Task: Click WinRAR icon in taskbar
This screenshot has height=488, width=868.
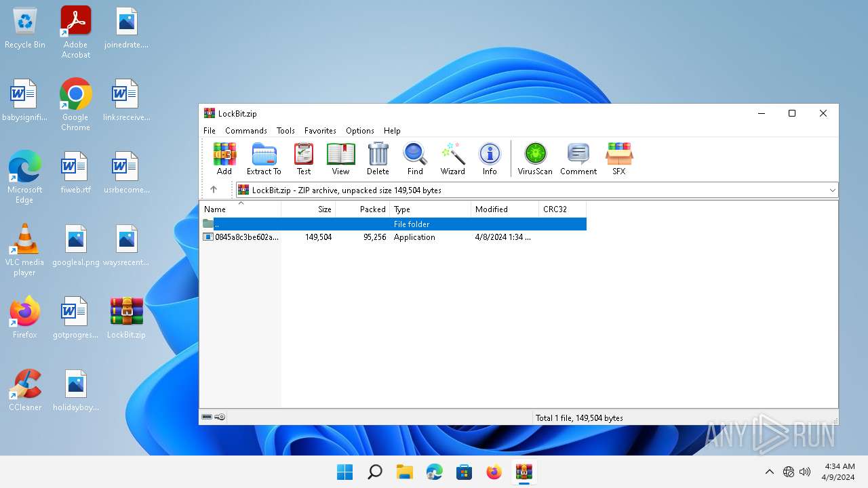Action: click(524, 472)
